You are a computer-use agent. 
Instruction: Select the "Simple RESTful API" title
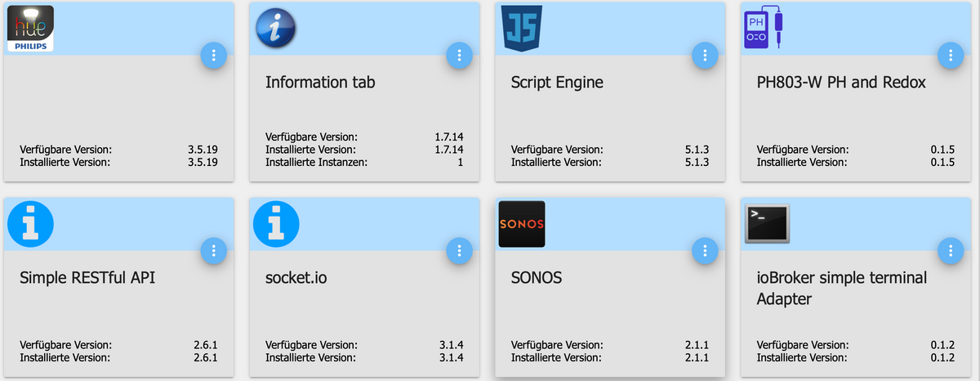pos(87,278)
